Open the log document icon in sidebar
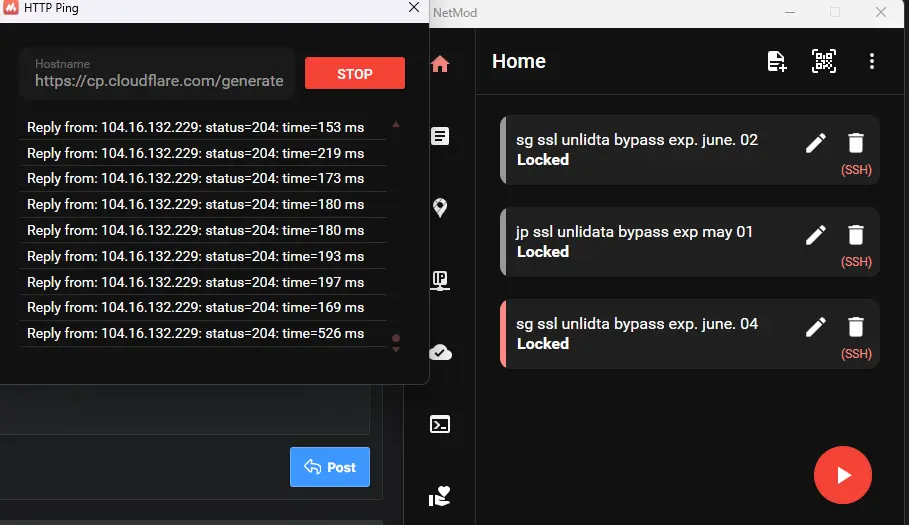Screen dimensions: 909x525 click(440, 136)
